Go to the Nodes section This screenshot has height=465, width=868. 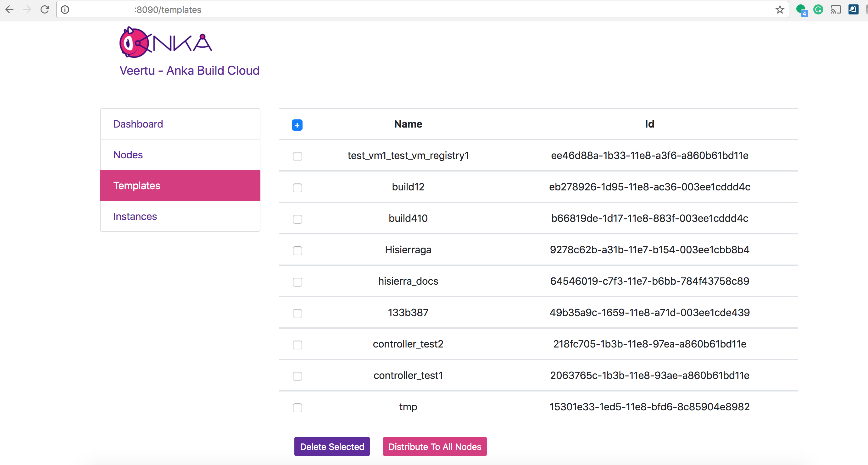[128, 155]
